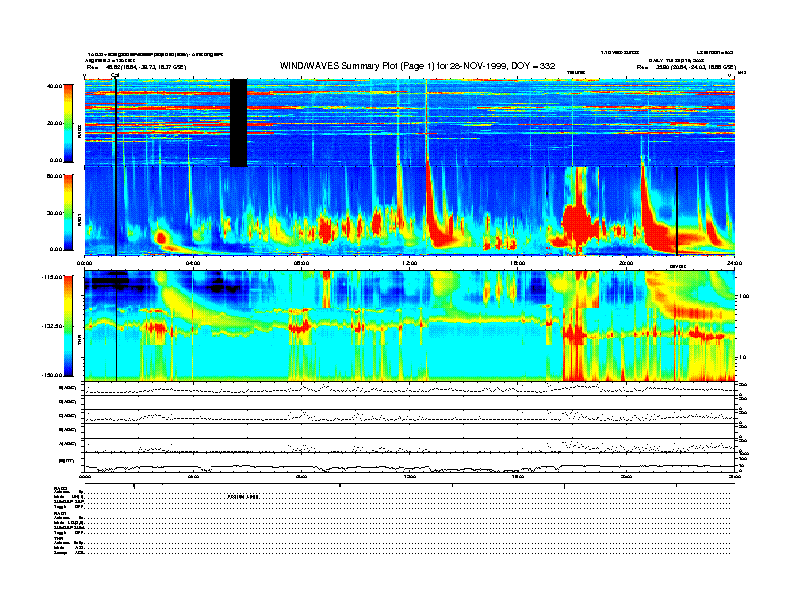Click the Cal marker above RAD2 panel
The width and height of the screenshot is (792, 612).
[115, 75]
